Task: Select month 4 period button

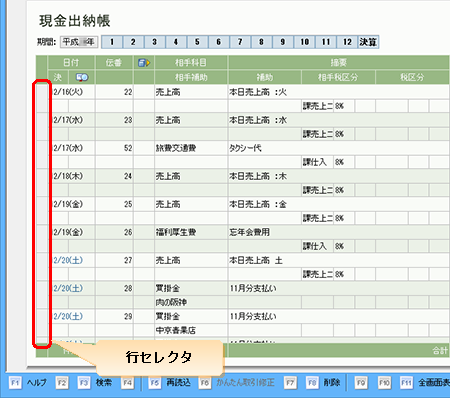Action: click(176, 42)
